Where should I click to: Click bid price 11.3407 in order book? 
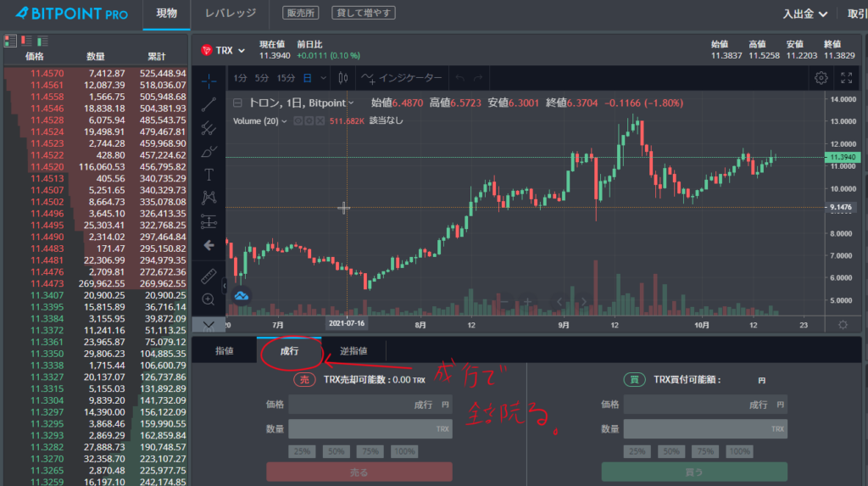tap(47, 295)
